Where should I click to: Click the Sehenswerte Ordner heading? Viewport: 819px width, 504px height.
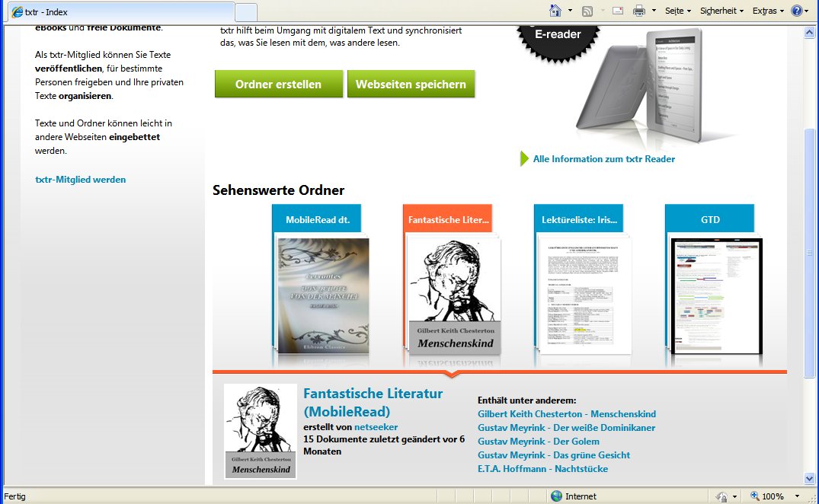[278, 190]
